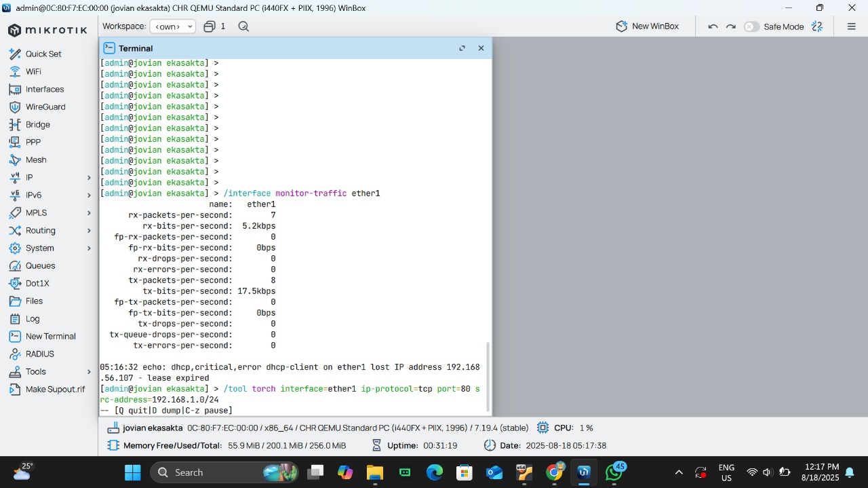Click the undo arrow icon
Image resolution: width=868 pixels, height=488 pixels.
tap(713, 26)
